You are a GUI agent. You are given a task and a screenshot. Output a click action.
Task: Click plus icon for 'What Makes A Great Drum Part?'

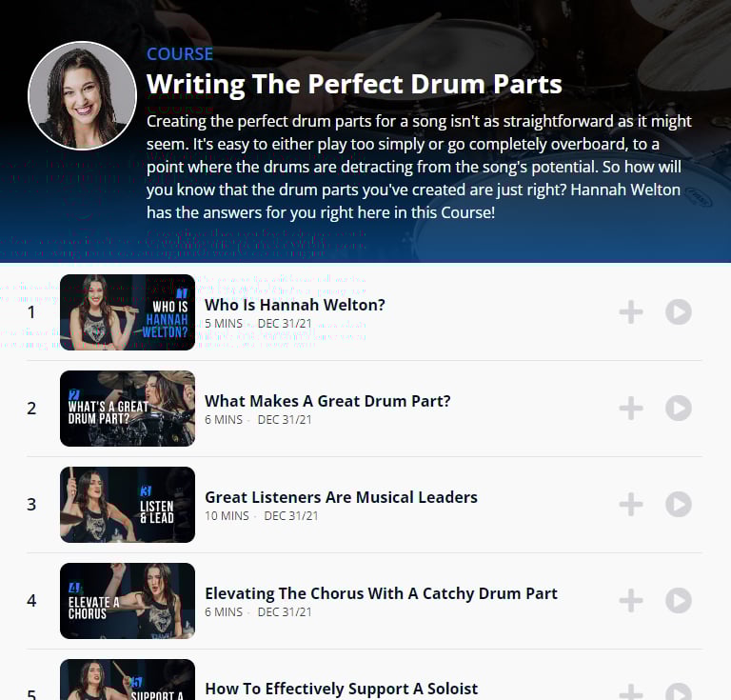(631, 408)
